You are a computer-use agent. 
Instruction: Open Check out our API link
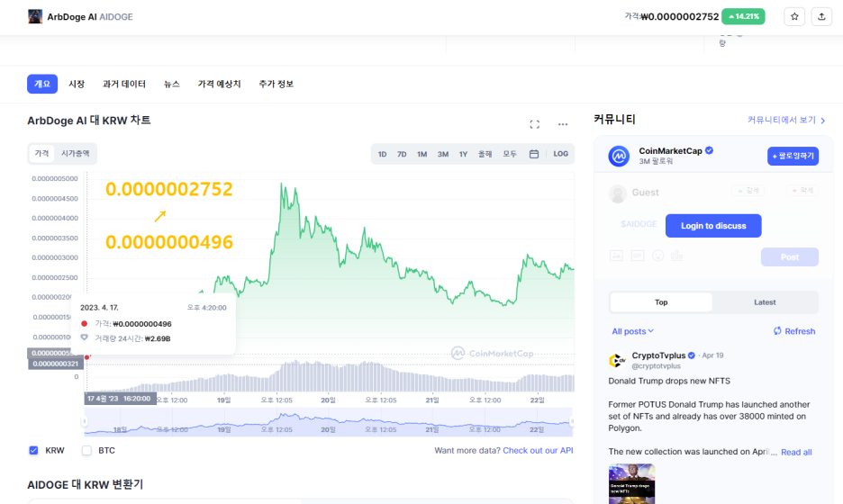point(538,450)
